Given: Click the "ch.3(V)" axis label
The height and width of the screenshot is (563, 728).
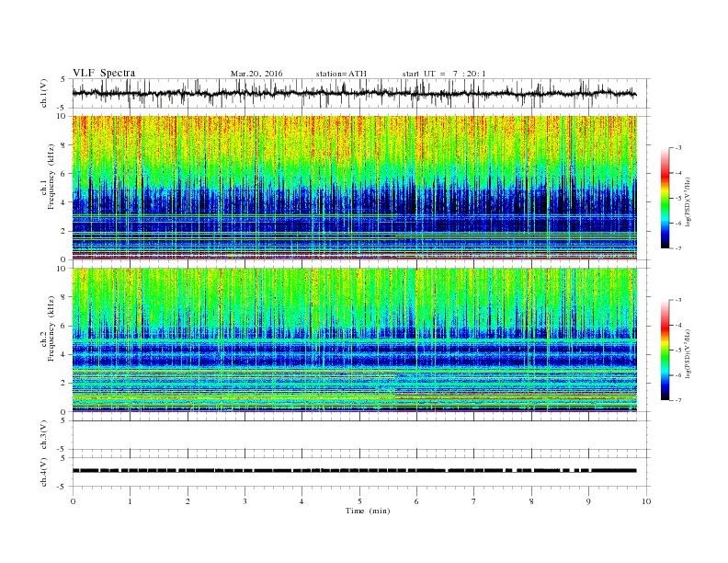Looking at the screenshot, I should pos(43,435).
